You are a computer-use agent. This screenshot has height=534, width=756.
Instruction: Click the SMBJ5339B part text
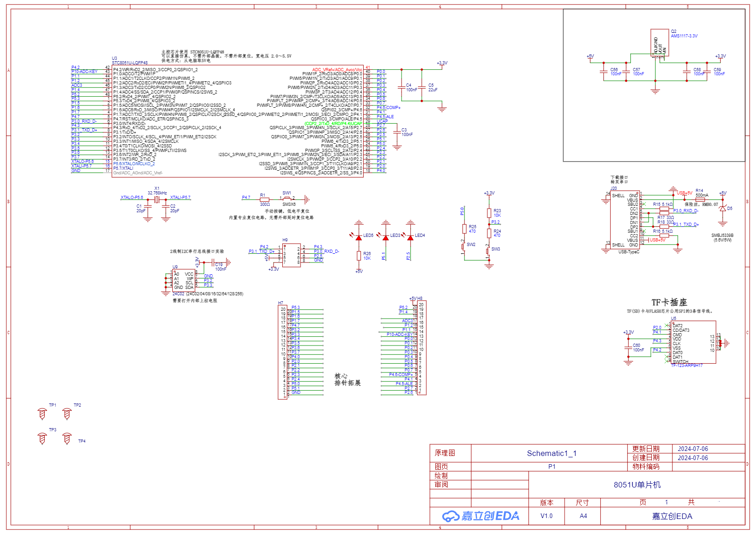(722, 236)
